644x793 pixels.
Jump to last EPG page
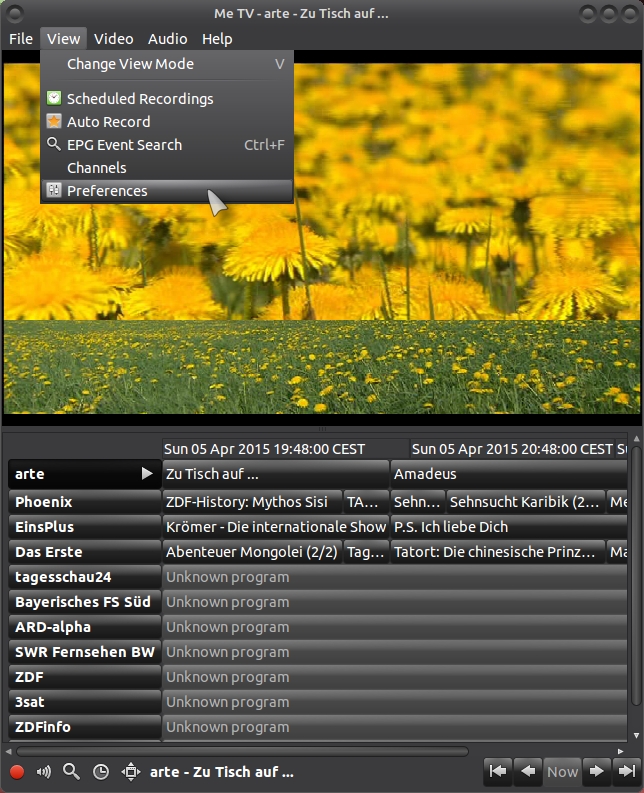click(626, 771)
